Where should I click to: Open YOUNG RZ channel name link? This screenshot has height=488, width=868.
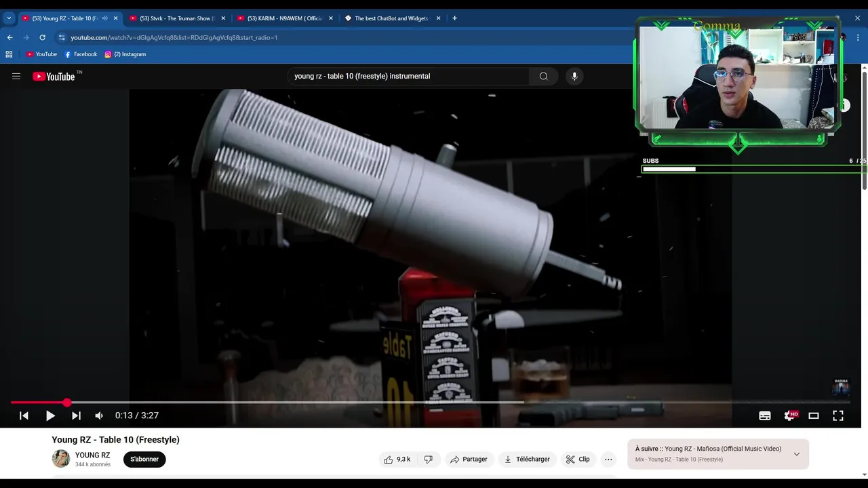(x=93, y=455)
